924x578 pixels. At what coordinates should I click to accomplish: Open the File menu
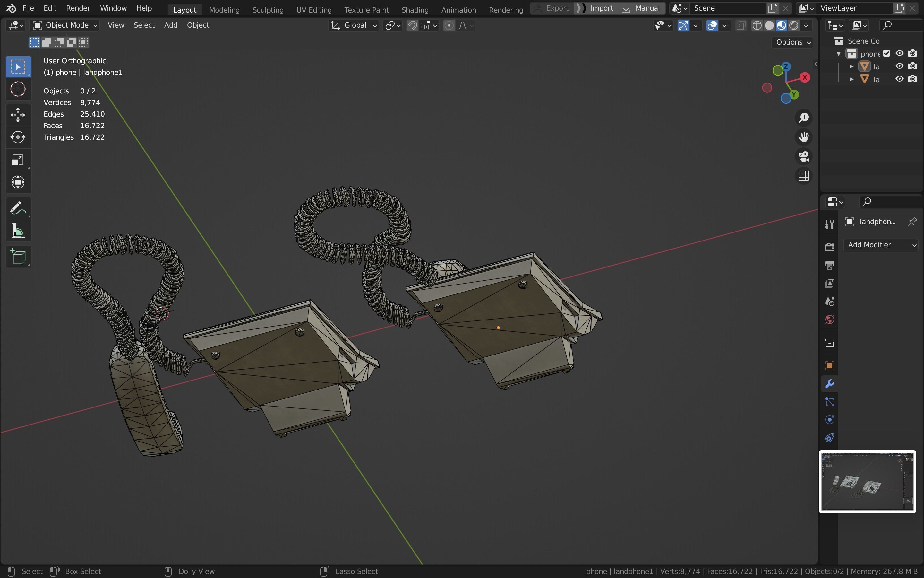[x=28, y=8]
